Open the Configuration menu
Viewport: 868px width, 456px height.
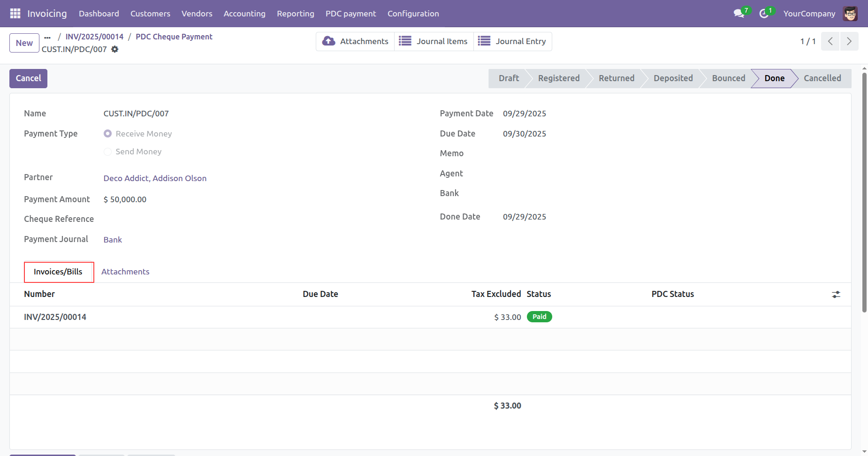(413, 14)
